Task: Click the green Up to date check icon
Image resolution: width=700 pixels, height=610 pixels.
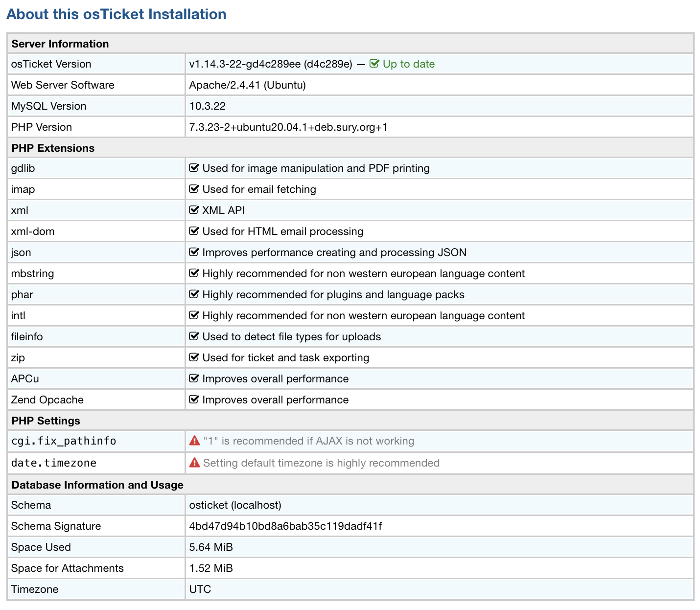Action: pyautogui.click(x=374, y=64)
